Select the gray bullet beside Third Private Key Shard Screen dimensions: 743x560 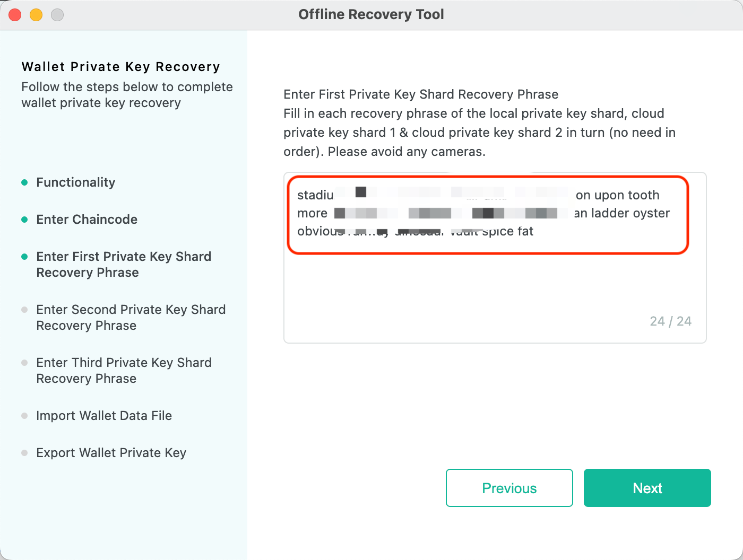[x=24, y=363]
